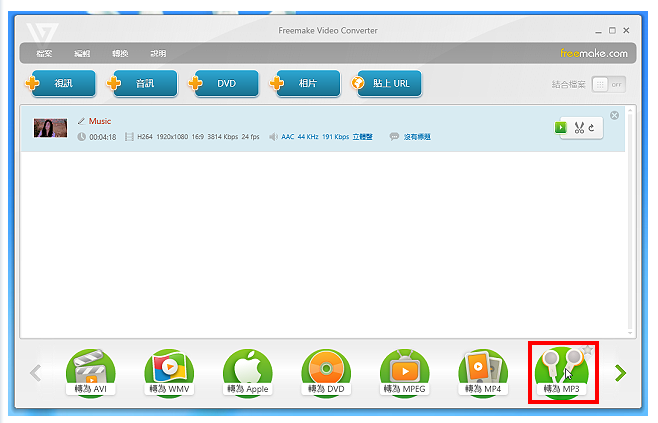Add a video with the 視訊 button
This screenshot has width=658, height=423.
pos(63,83)
